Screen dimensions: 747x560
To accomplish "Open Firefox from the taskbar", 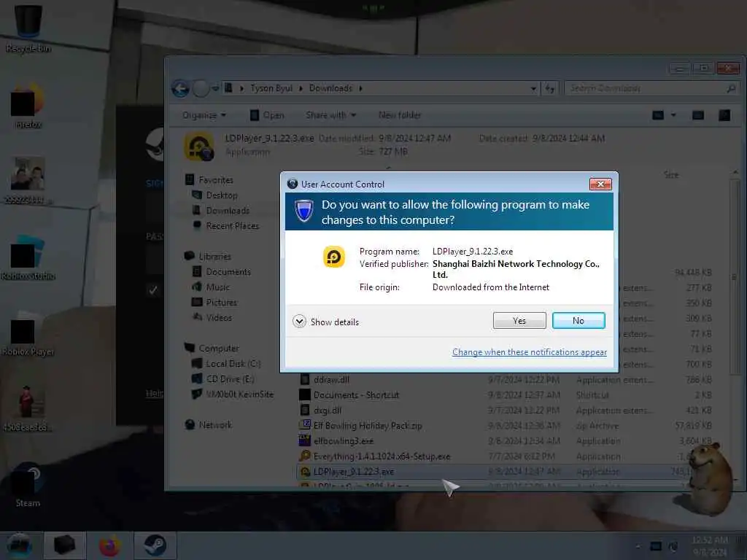I will coord(109,545).
